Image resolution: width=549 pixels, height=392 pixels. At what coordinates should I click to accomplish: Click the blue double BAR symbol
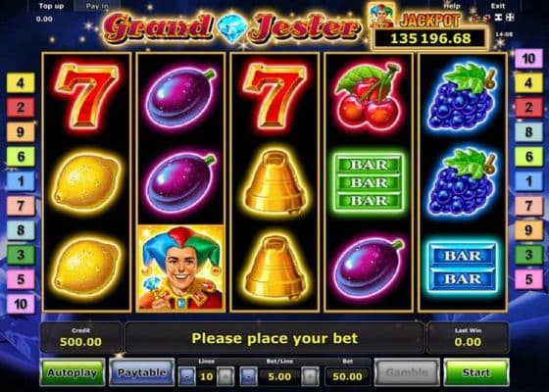point(462,268)
